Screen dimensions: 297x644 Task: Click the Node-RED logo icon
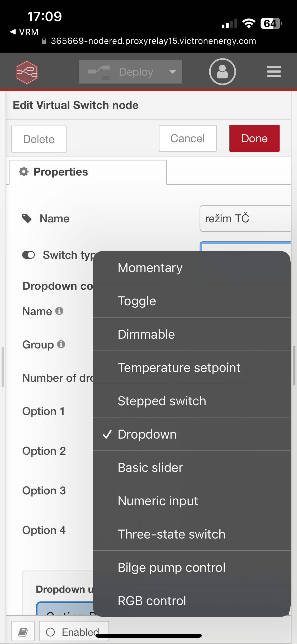coord(27,72)
